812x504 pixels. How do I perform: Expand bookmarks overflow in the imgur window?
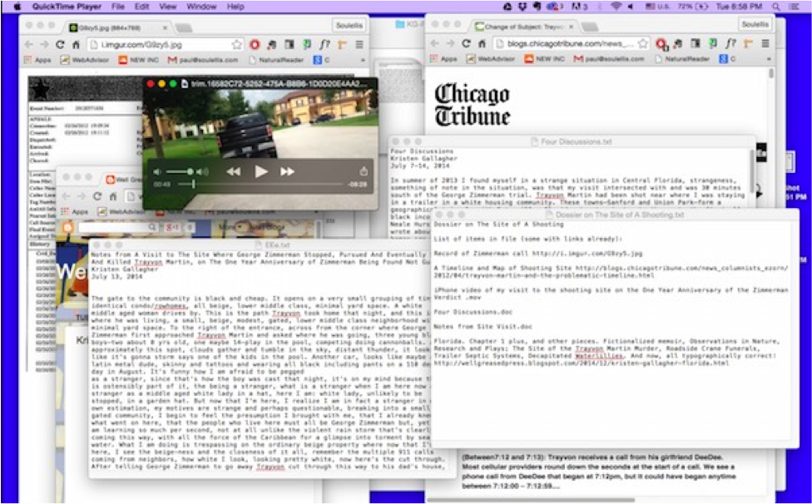pos(362,60)
